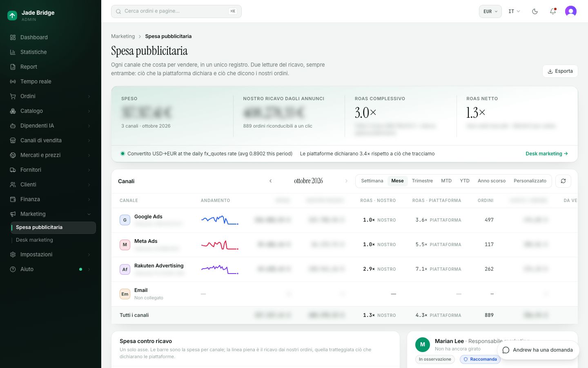Collapse the Marketing sidebar section
Viewport: 588px width, 368px height.
51,214
